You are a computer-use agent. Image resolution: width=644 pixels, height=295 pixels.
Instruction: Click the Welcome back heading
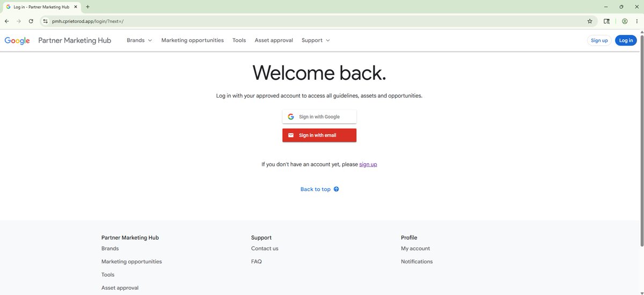pyautogui.click(x=319, y=73)
